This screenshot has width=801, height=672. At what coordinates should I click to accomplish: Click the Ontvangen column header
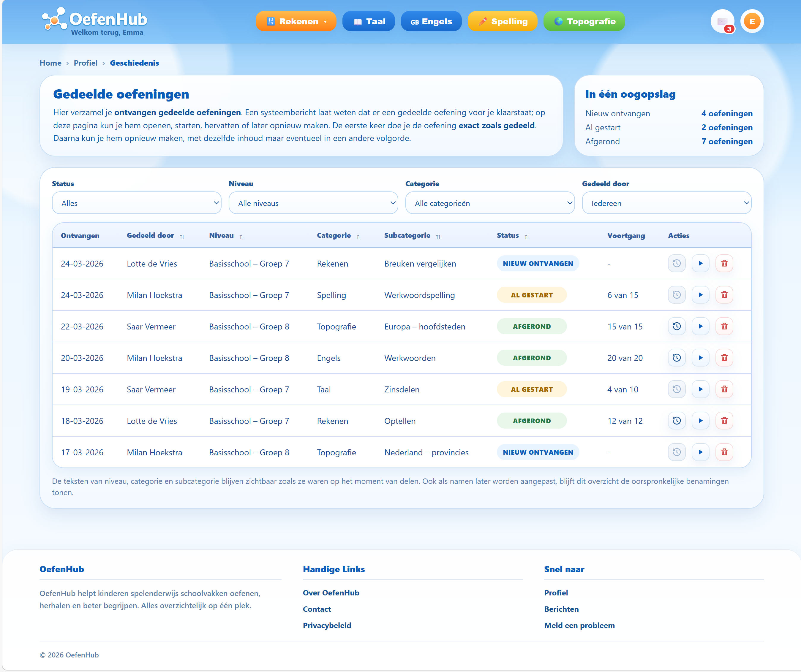(x=80, y=236)
